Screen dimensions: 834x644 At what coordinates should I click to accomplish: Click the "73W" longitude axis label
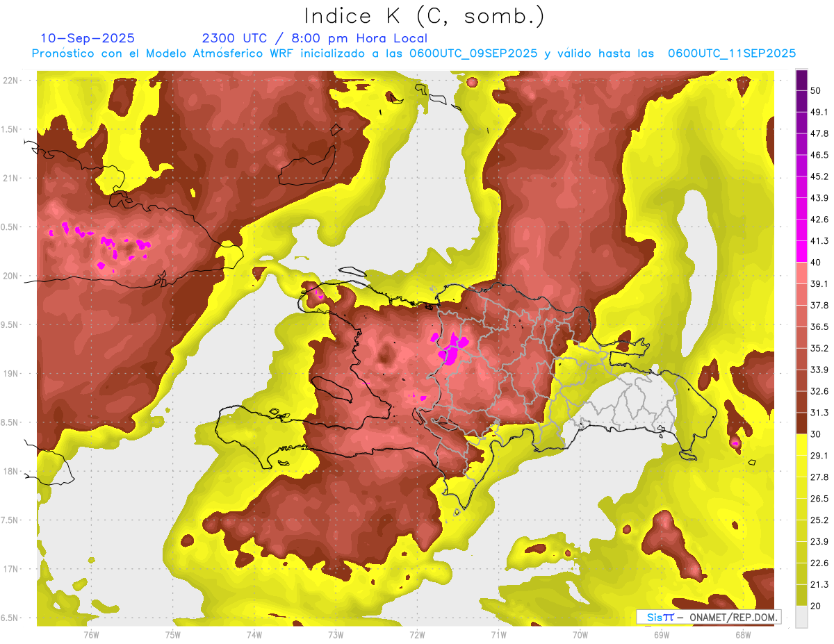(x=336, y=634)
